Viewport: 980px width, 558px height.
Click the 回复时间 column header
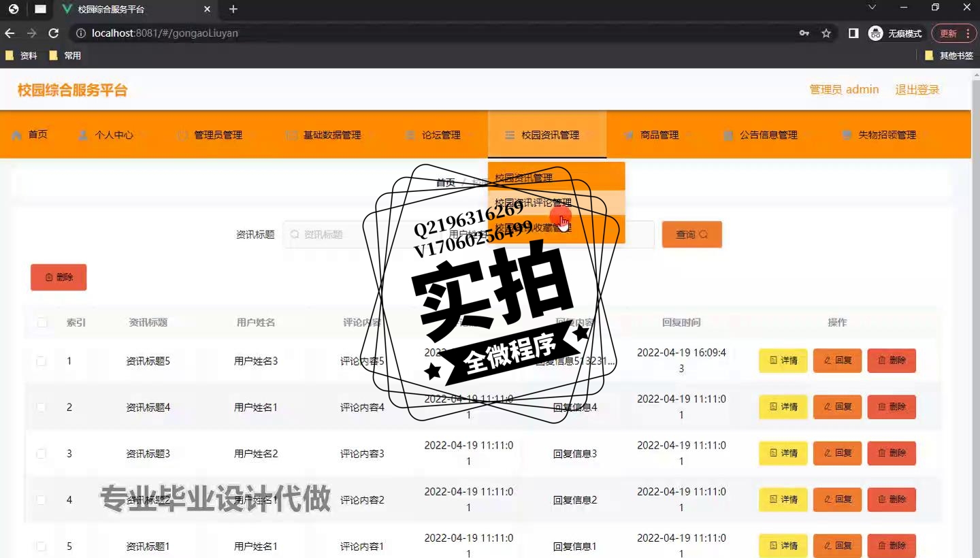point(681,323)
